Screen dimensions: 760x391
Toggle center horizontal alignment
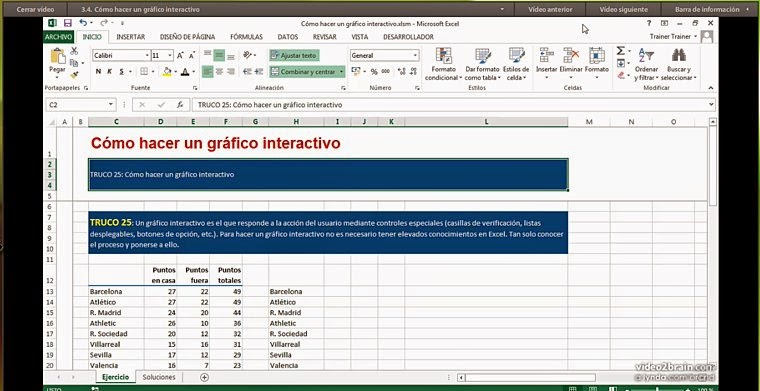point(219,71)
